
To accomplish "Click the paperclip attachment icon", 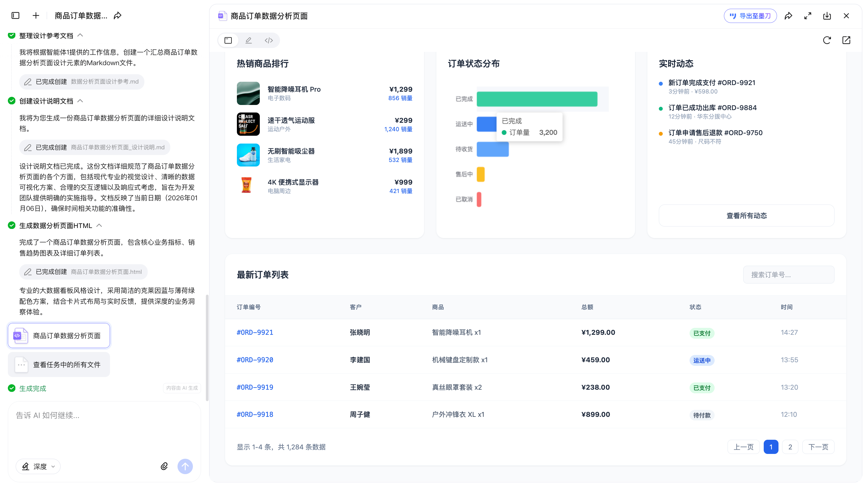I will click(164, 466).
